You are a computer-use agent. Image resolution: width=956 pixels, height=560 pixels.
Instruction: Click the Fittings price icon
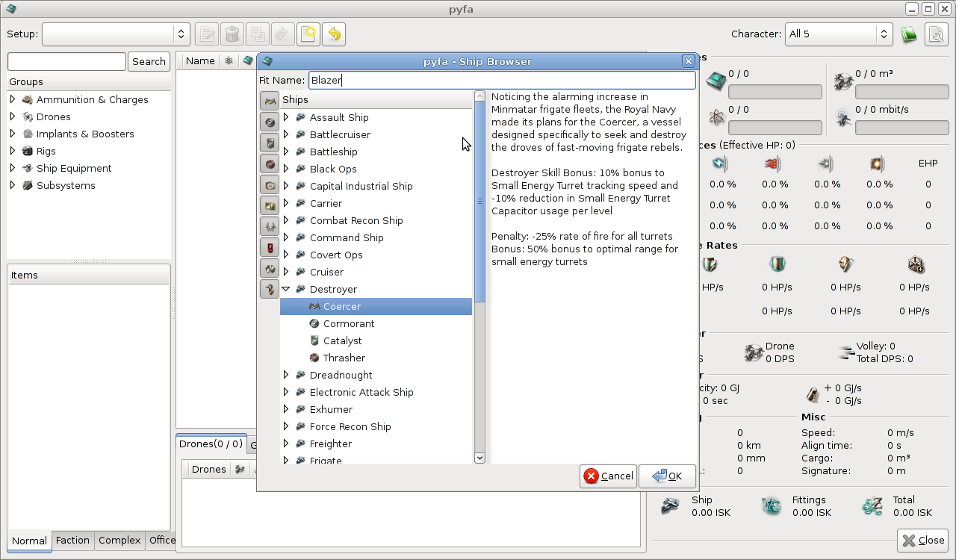(772, 506)
